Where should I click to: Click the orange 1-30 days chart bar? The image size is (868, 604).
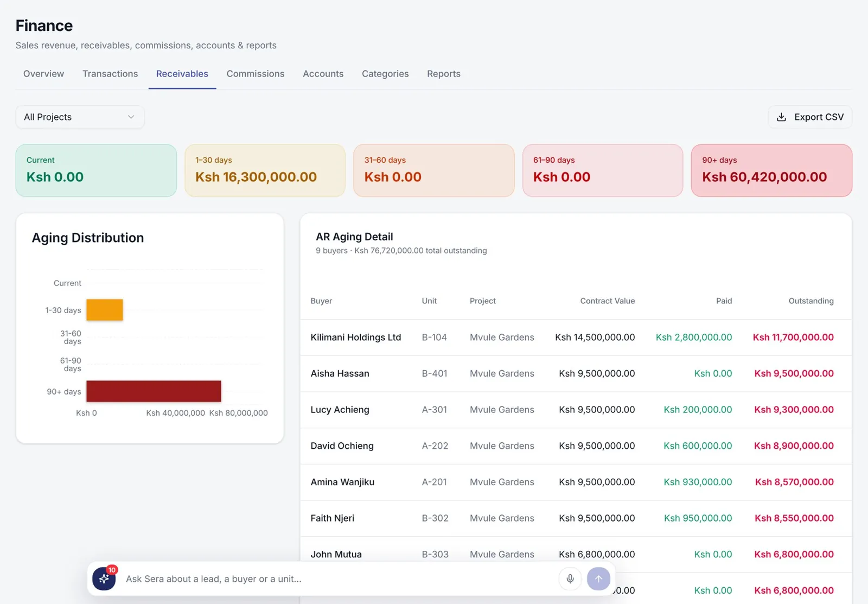105,310
